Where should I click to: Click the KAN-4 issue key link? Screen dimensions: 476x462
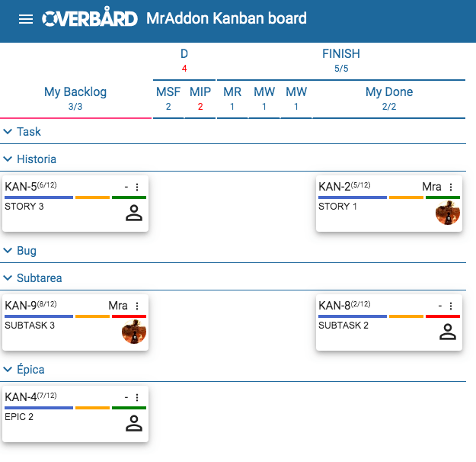tap(21, 397)
